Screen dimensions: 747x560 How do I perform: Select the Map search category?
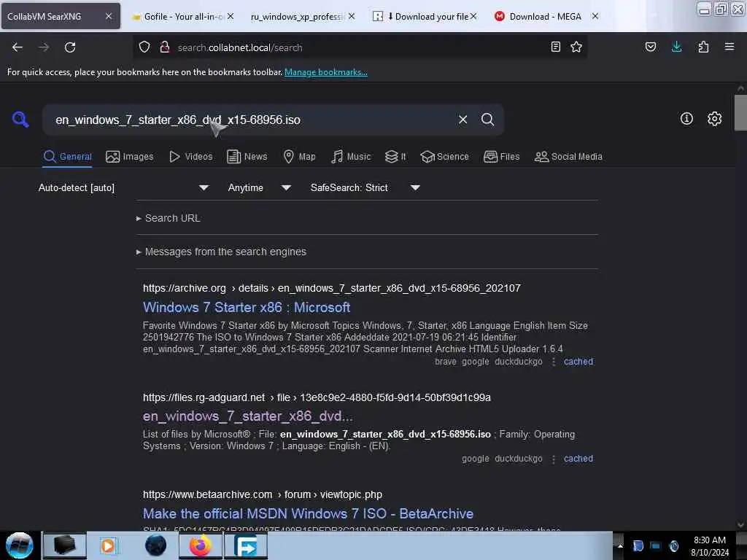point(300,156)
